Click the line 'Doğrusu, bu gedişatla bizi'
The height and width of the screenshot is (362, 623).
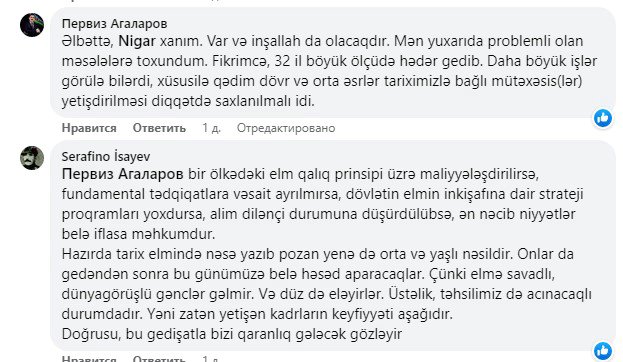232,334
